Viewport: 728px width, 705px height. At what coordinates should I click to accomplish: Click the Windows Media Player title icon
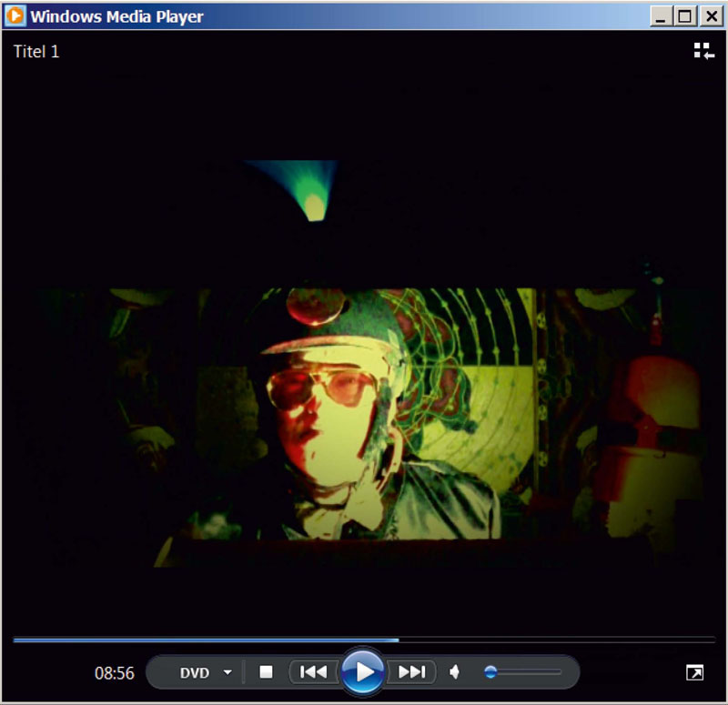(15, 15)
